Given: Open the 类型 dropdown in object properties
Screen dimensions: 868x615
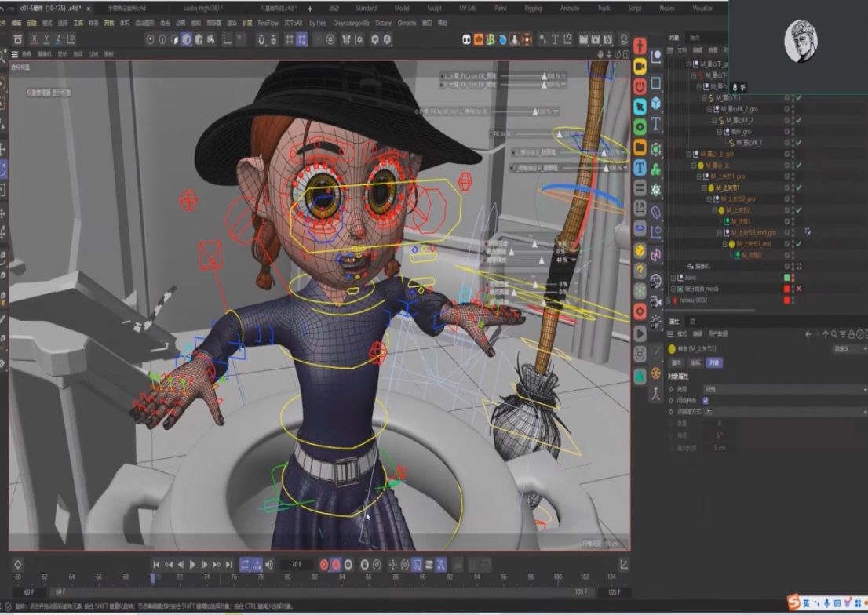Looking at the screenshot, I should tap(785, 389).
